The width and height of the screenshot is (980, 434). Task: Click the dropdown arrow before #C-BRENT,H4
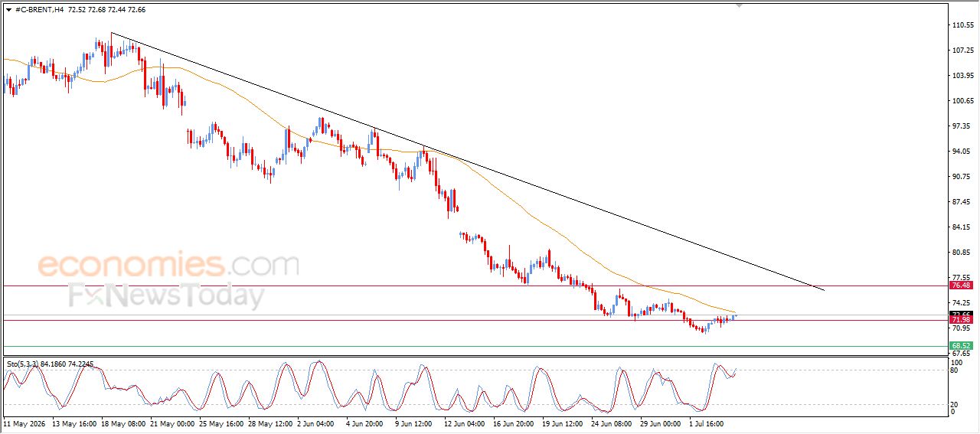pyautogui.click(x=8, y=10)
